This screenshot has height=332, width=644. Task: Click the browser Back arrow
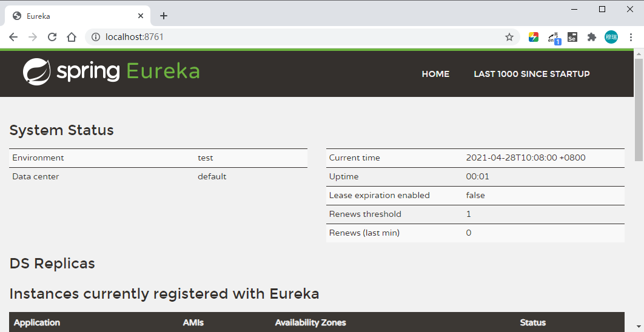[13, 37]
